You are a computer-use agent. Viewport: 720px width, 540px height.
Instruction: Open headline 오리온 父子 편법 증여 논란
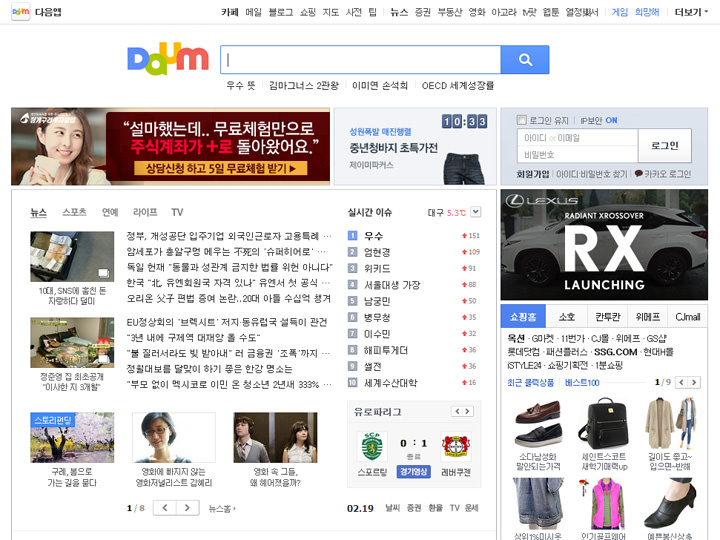(229, 298)
